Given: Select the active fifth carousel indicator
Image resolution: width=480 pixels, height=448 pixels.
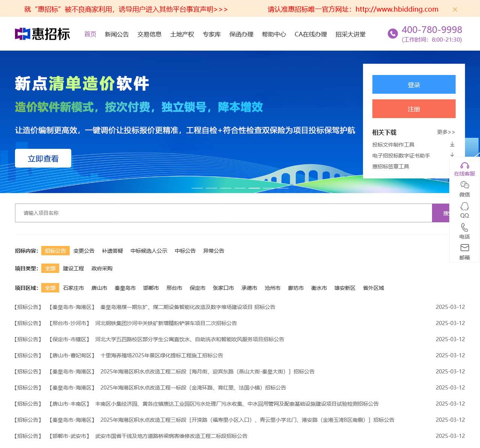Looking at the screenshot, I should [x=254, y=188].
